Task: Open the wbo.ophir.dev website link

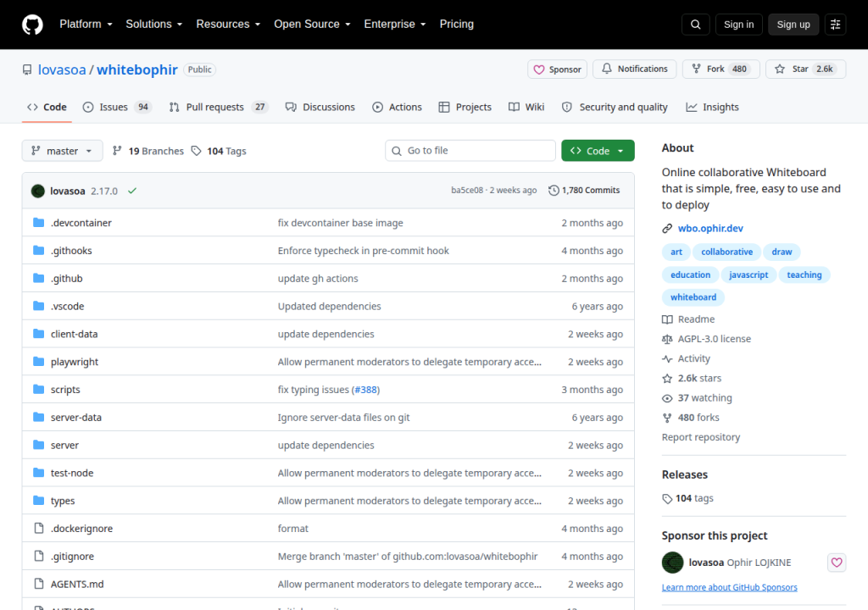Action: tap(710, 228)
